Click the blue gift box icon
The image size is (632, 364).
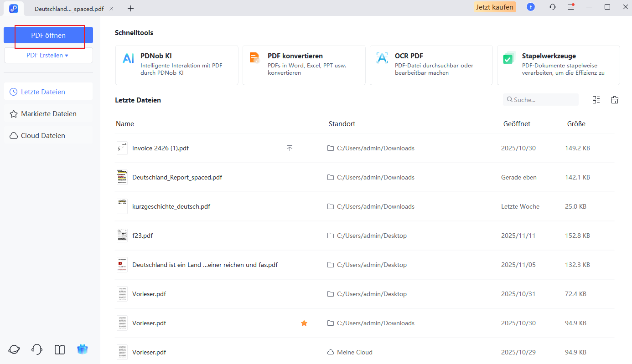[83, 349]
